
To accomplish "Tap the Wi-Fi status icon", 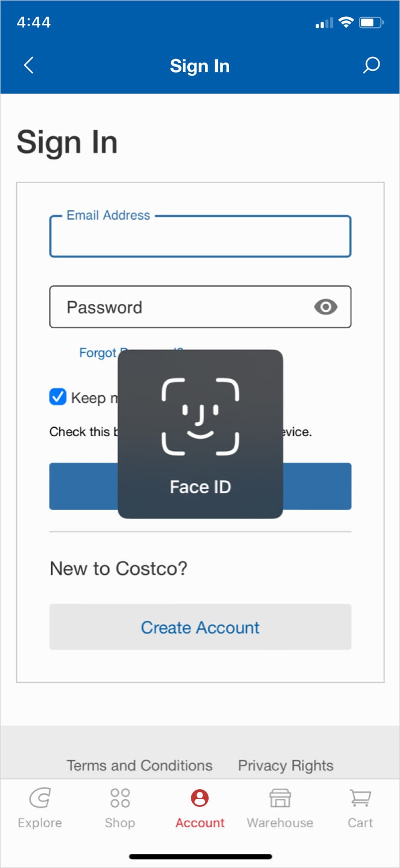I will tap(346, 22).
